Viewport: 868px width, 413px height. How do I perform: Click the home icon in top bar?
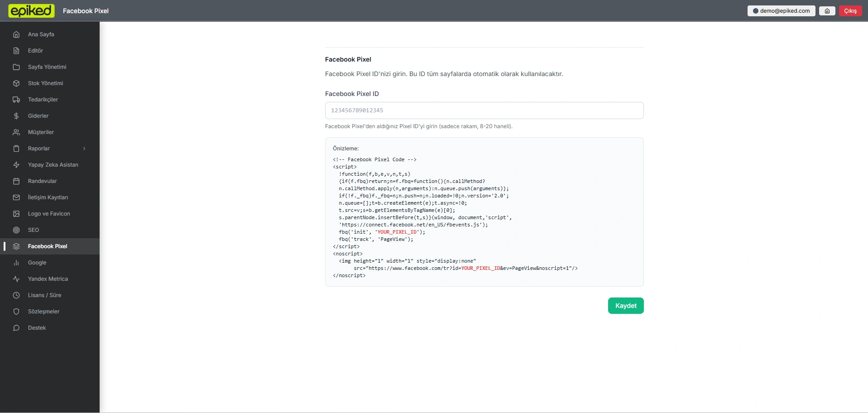pos(827,11)
